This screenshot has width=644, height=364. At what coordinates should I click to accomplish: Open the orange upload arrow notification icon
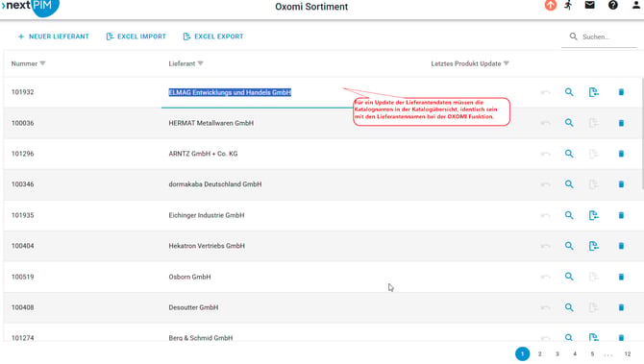551,6
